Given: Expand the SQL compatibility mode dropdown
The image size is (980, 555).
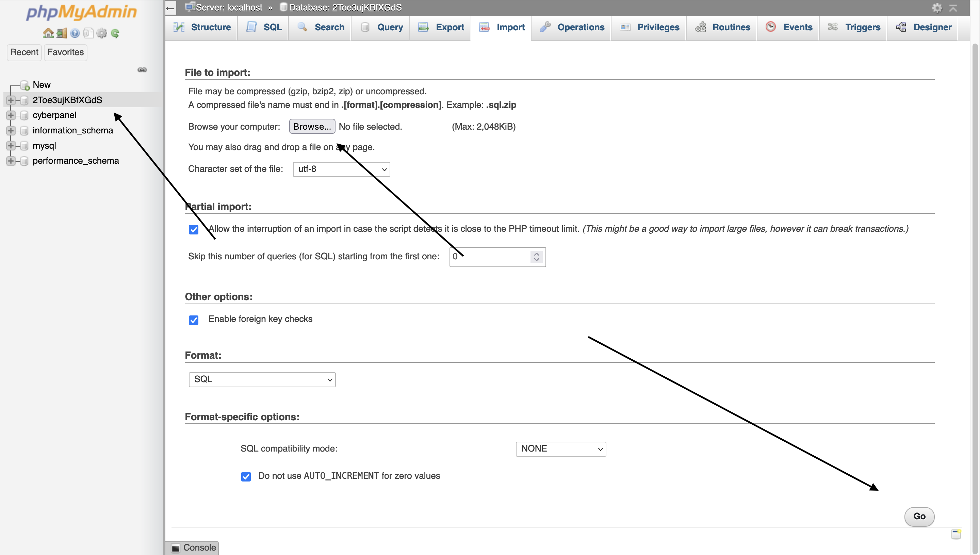Looking at the screenshot, I should (560, 449).
